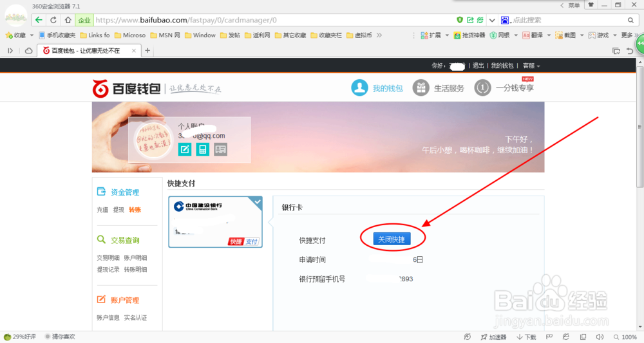Image resolution: width=644 pixels, height=343 pixels.
Task: Click 100% zoom level in status bar
Action: 625,337
